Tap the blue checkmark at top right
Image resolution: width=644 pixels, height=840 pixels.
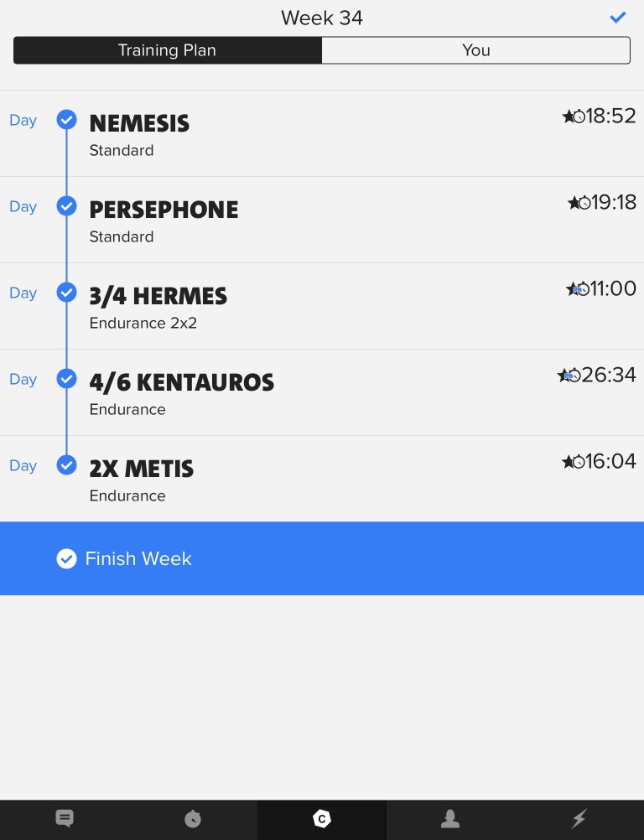click(x=618, y=18)
